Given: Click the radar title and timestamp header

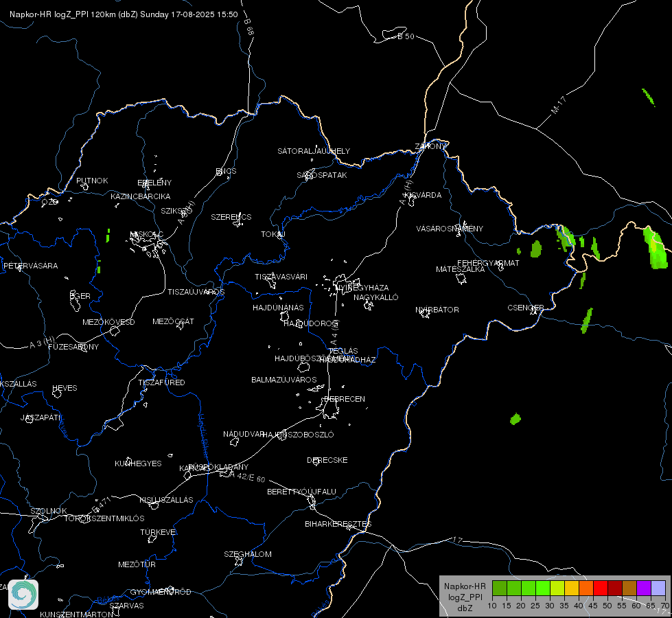Looking at the screenshot, I should (124, 14).
